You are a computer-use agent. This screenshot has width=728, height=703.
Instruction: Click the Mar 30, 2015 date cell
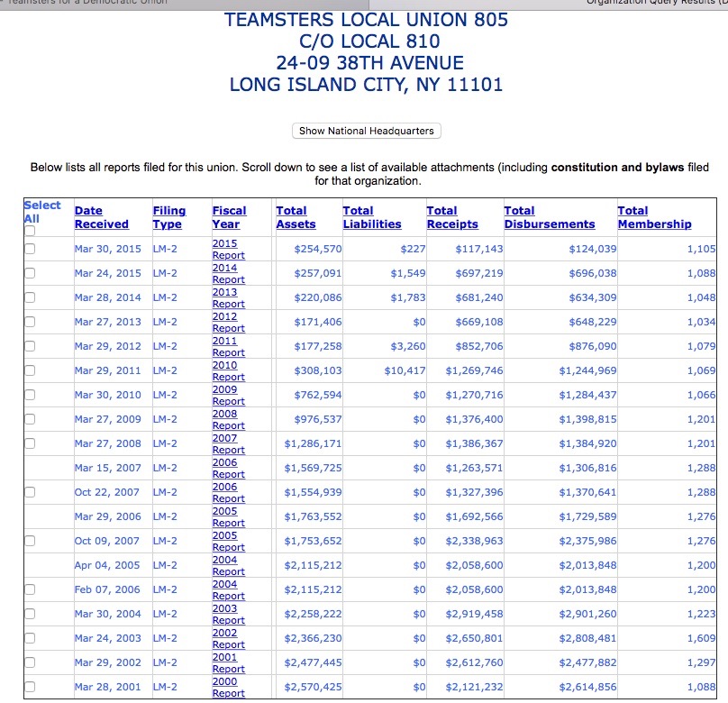[108, 249]
